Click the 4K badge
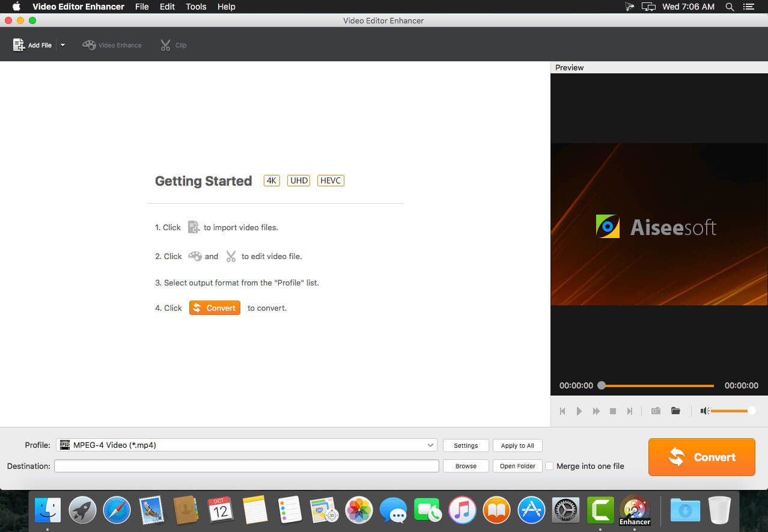This screenshot has height=532, width=768. (272, 180)
